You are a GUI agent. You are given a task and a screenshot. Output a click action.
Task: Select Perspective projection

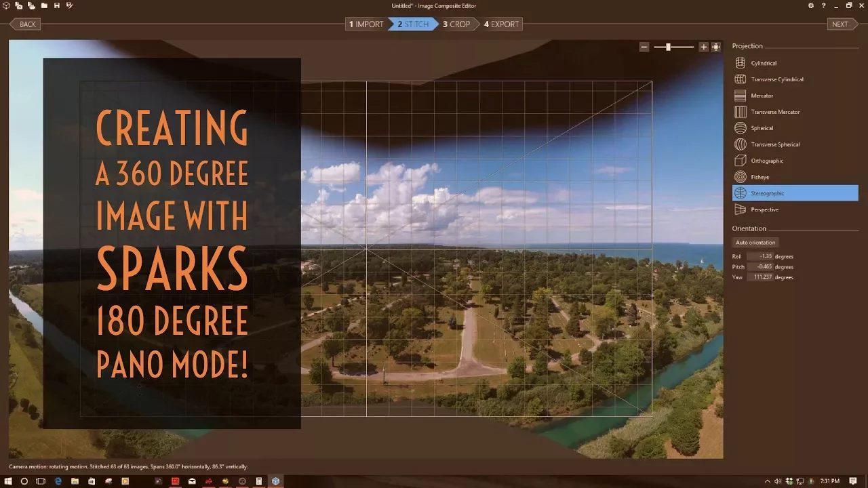click(795, 209)
